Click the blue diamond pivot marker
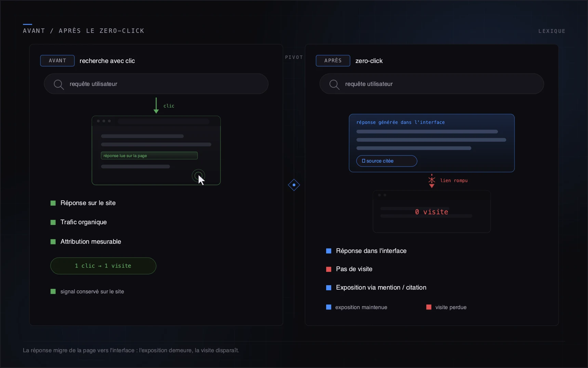The height and width of the screenshot is (368, 588). (x=294, y=185)
